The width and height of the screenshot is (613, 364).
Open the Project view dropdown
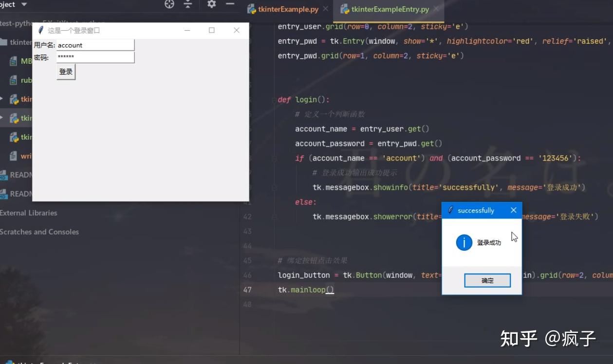[x=24, y=4]
